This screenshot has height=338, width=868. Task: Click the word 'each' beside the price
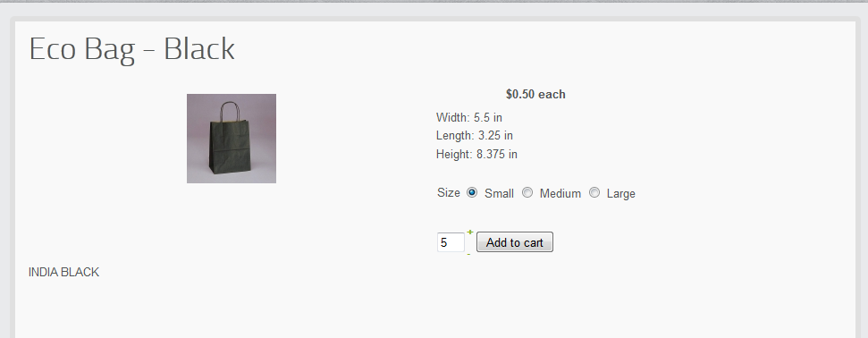[x=552, y=94]
